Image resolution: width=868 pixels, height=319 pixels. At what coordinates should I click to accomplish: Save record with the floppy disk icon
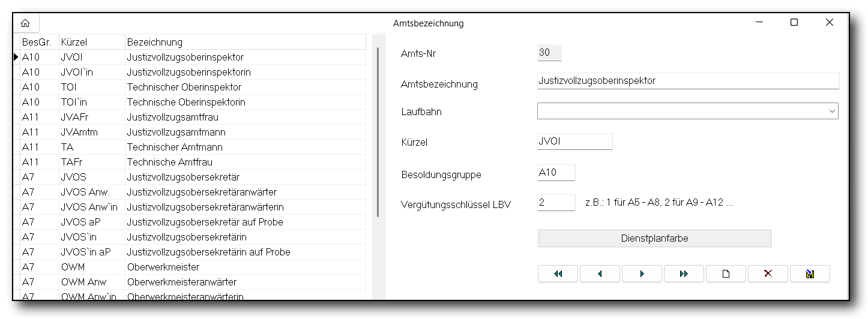tap(810, 273)
